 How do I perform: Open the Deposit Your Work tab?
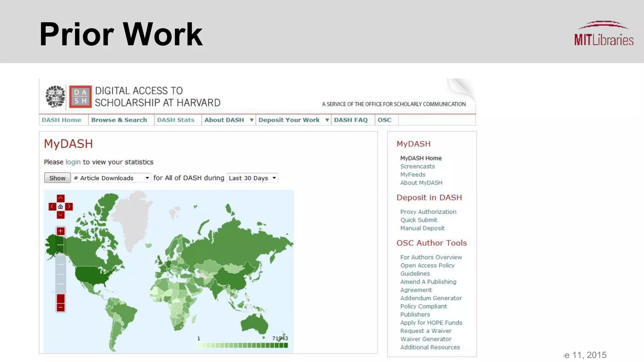[289, 120]
